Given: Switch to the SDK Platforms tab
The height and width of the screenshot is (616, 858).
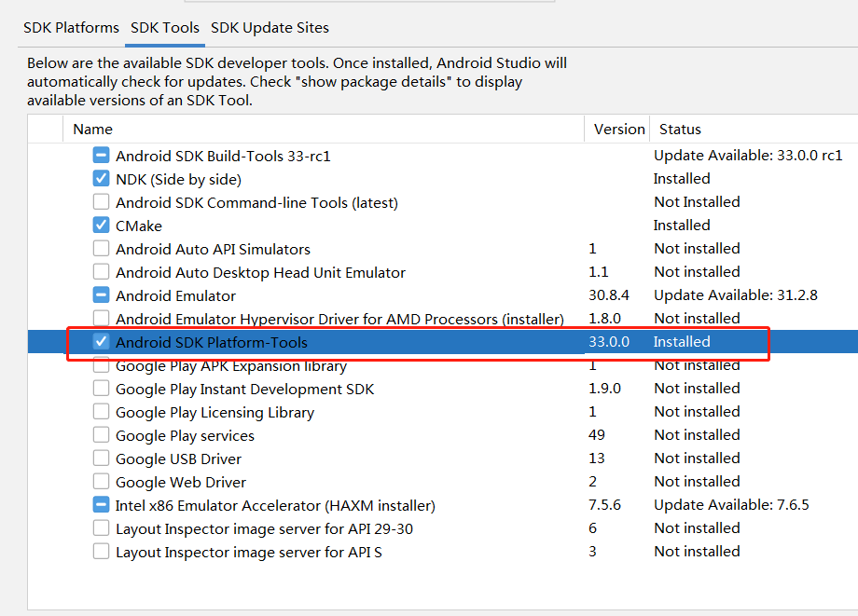Looking at the screenshot, I should [71, 27].
